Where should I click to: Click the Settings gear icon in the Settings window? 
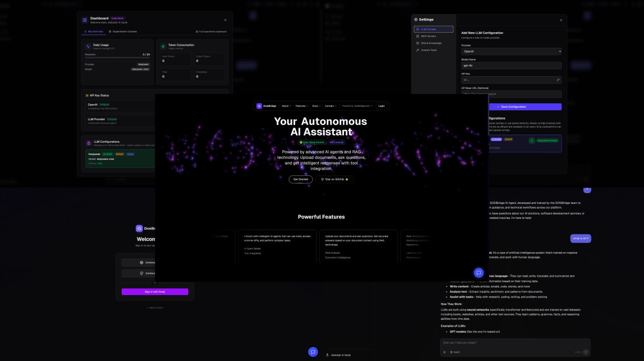415,19
